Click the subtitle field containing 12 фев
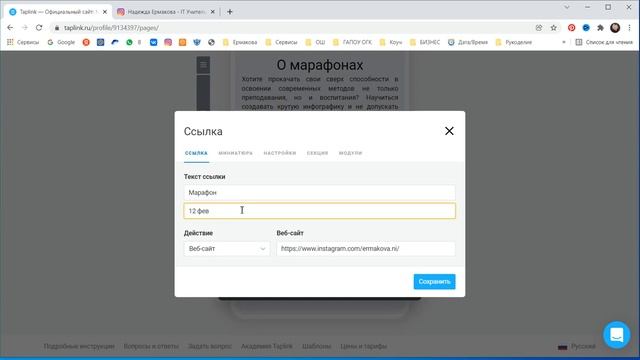Screen dimensions: 640x360 319,211
